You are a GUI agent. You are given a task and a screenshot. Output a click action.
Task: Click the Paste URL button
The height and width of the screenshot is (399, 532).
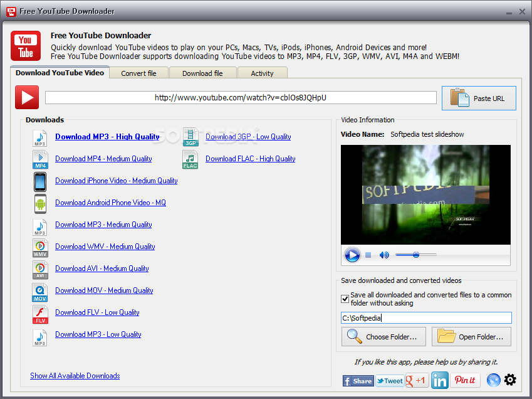(479, 98)
